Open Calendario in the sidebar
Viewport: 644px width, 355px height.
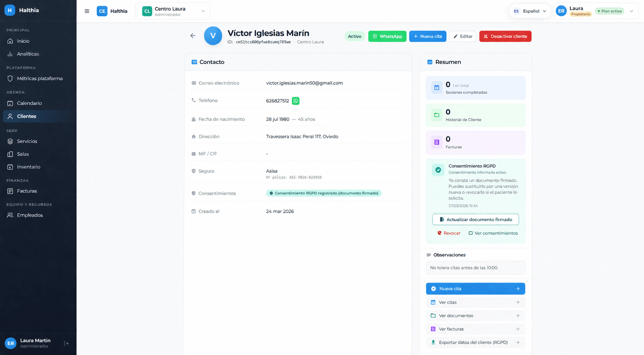(x=29, y=103)
